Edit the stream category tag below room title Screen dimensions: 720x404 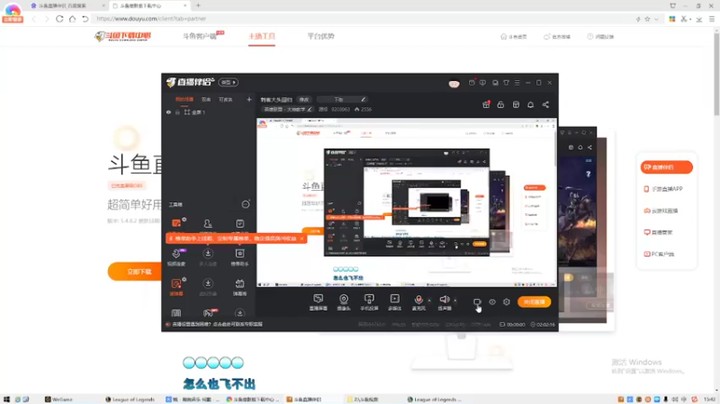tap(287, 109)
